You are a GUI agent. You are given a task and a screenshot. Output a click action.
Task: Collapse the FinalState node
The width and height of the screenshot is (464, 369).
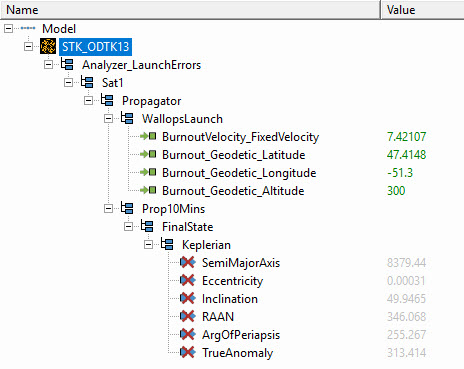pos(128,227)
